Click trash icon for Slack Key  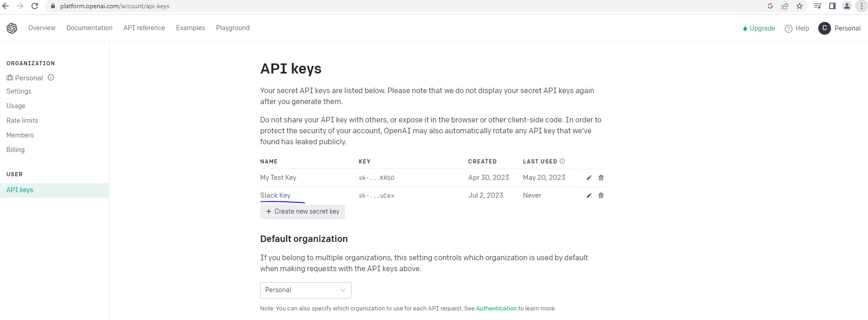click(601, 195)
